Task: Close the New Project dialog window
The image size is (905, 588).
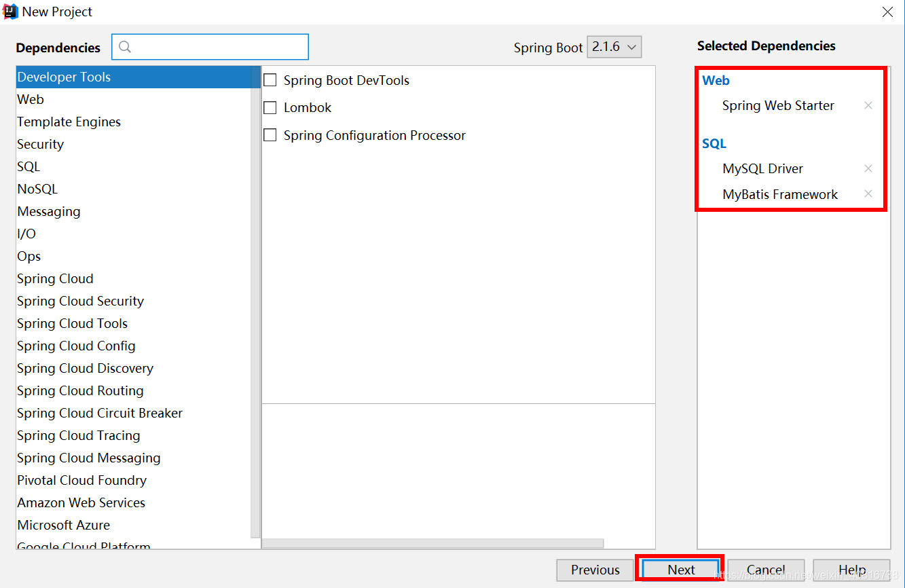Action: (x=887, y=12)
